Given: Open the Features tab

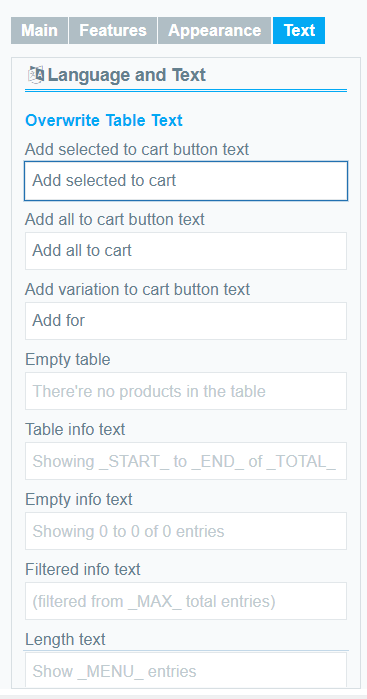Looking at the screenshot, I should point(113,30).
